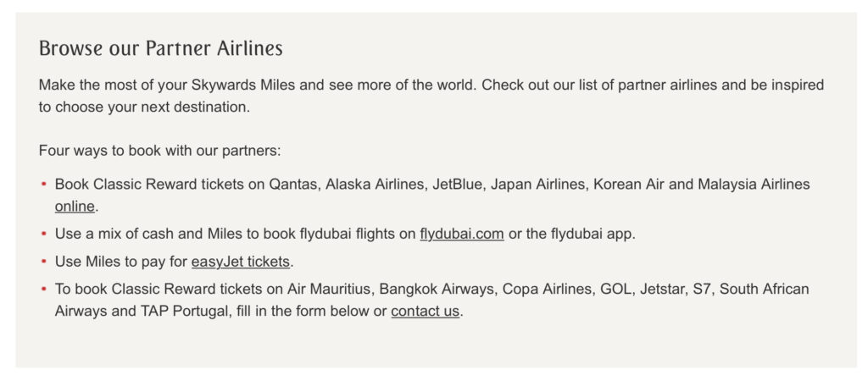Click 'Alaska Airlines' in the first bullet
Screen dimensions: 868x392
tap(375, 184)
